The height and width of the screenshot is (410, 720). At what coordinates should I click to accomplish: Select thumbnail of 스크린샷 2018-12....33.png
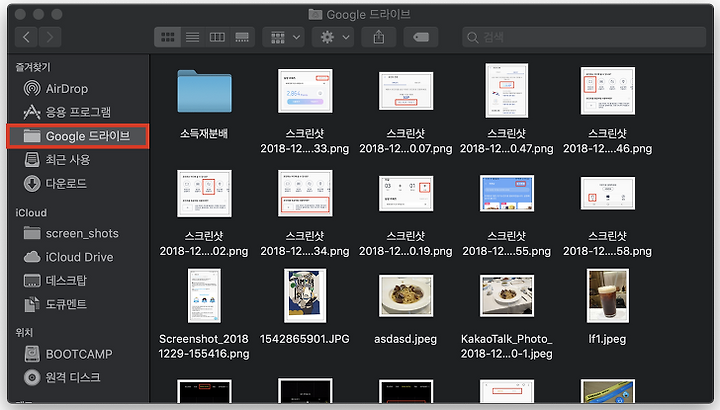pos(305,91)
